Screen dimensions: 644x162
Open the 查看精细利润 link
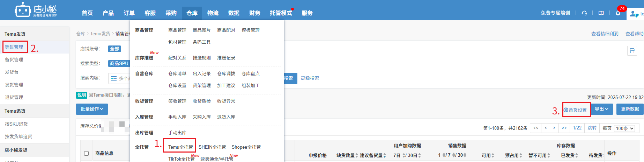click(605, 34)
